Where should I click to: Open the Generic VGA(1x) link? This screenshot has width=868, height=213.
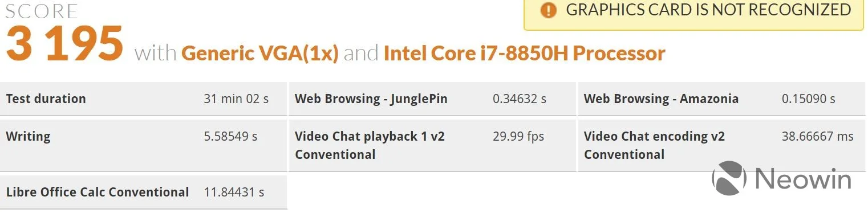click(261, 54)
